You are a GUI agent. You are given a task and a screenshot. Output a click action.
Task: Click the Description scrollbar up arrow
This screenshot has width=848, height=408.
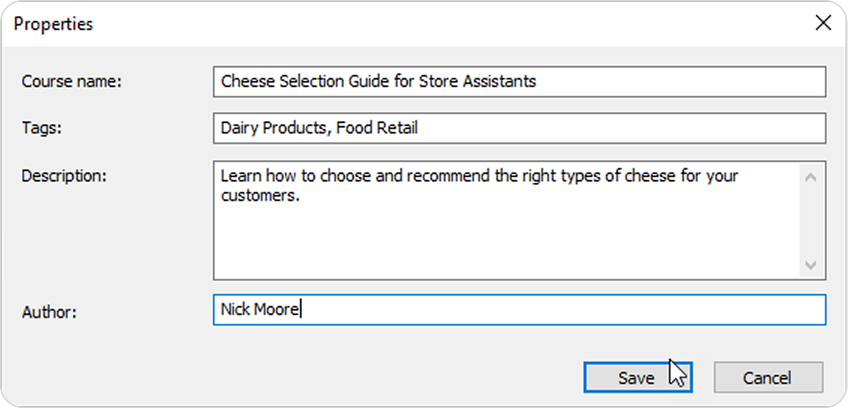(811, 178)
